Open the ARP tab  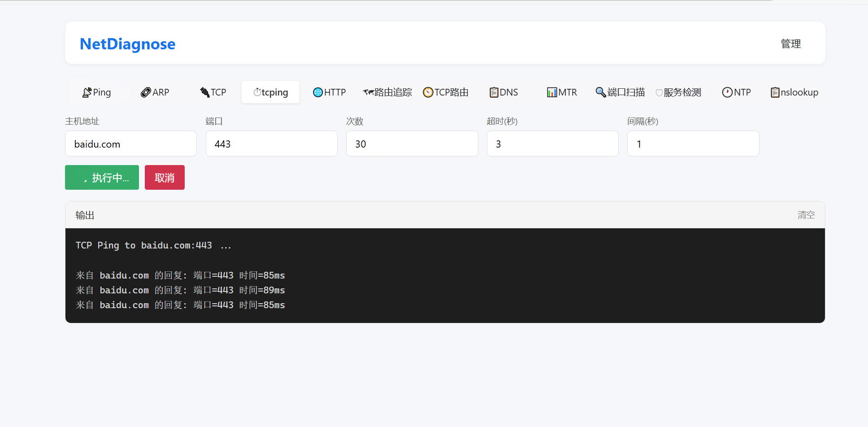click(155, 92)
